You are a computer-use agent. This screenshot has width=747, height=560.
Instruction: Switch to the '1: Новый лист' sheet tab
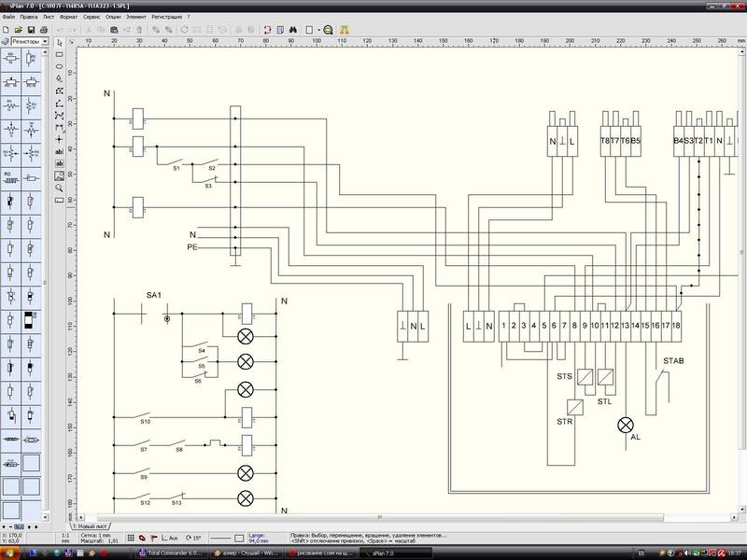pos(90,526)
